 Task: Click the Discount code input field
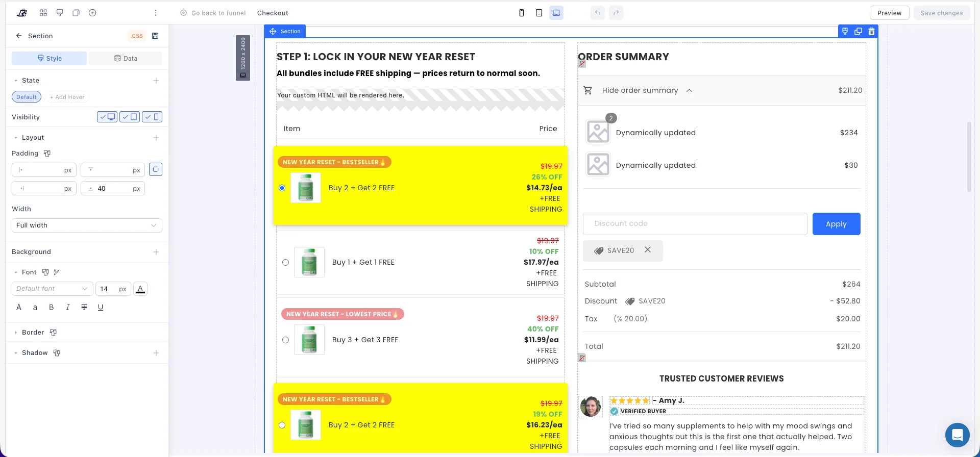(x=695, y=224)
